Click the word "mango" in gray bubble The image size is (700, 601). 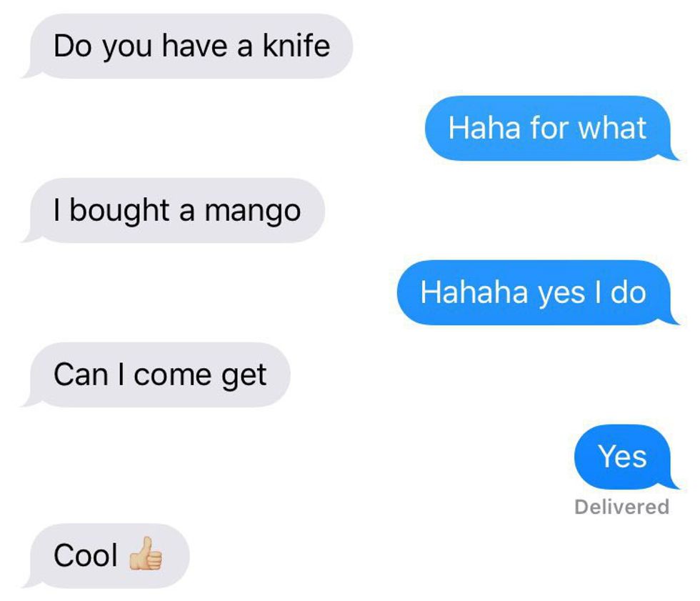coord(253,212)
